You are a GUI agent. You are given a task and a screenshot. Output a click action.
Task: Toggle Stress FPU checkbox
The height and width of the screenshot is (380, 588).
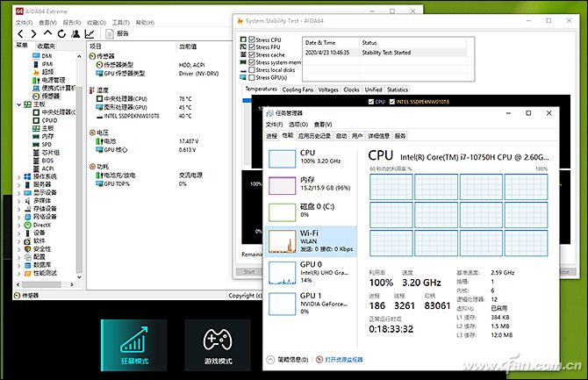[x=252, y=47]
